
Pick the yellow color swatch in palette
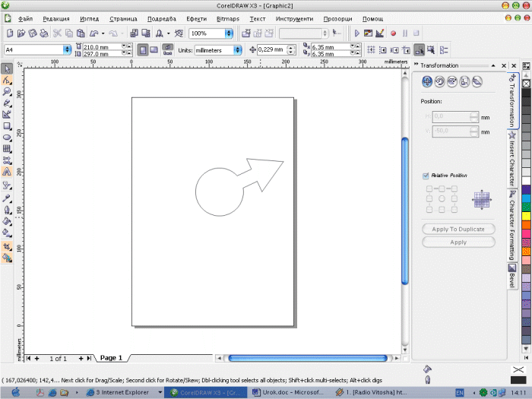tap(526, 216)
